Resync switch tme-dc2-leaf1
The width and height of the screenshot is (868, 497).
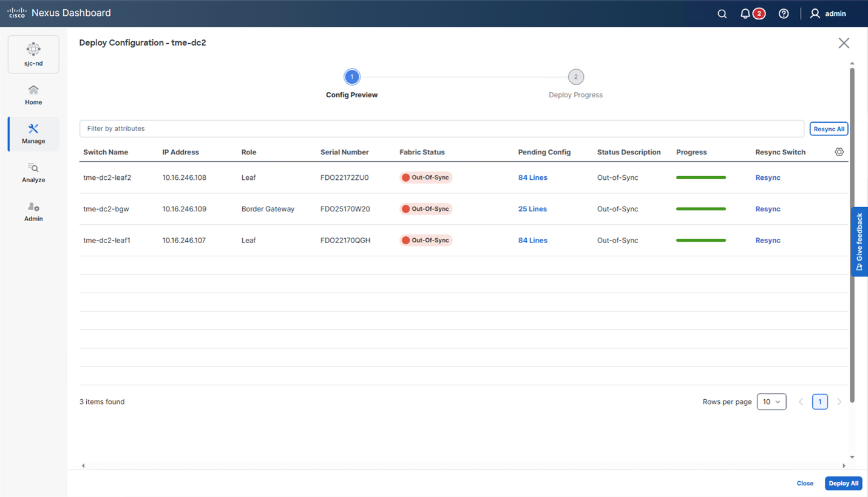coord(768,241)
